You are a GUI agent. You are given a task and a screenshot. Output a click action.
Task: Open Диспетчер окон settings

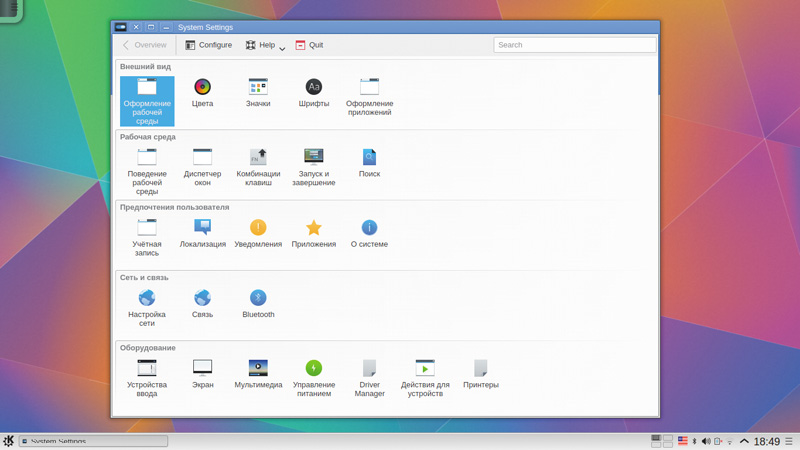pyautogui.click(x=203, y=167)
